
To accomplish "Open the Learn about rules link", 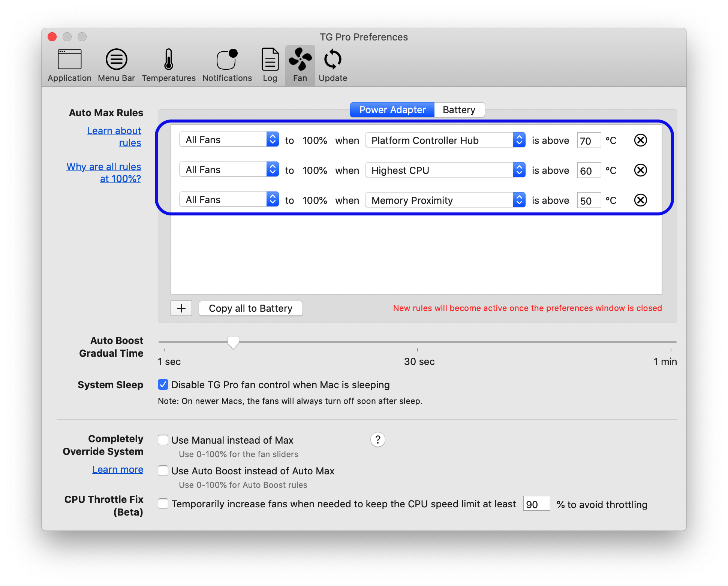I will pyautogui.click(x=114, y=137).
